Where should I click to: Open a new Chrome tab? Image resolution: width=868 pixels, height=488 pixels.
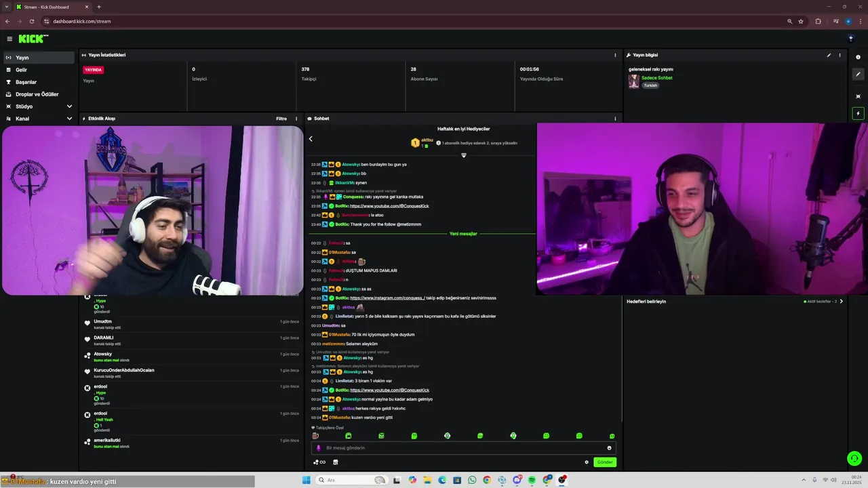(x=99, y=7)
